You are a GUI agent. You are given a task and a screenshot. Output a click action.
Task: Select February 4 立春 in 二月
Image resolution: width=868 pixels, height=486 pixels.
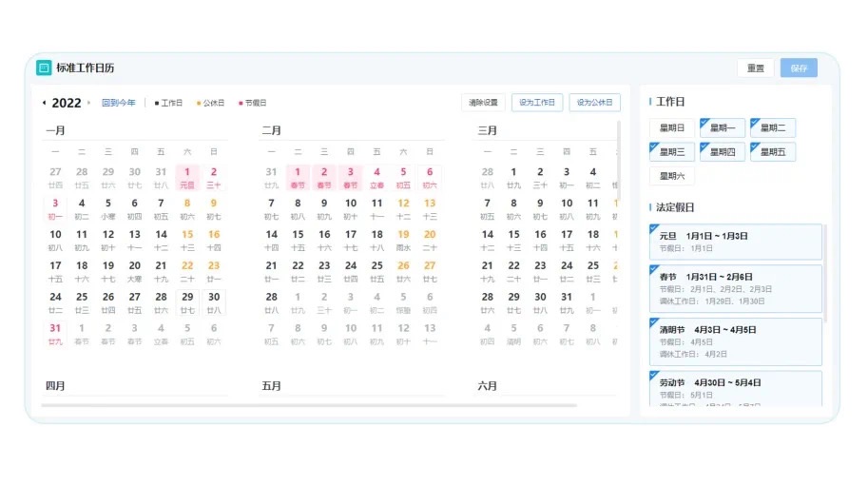(x=377, y=178)
